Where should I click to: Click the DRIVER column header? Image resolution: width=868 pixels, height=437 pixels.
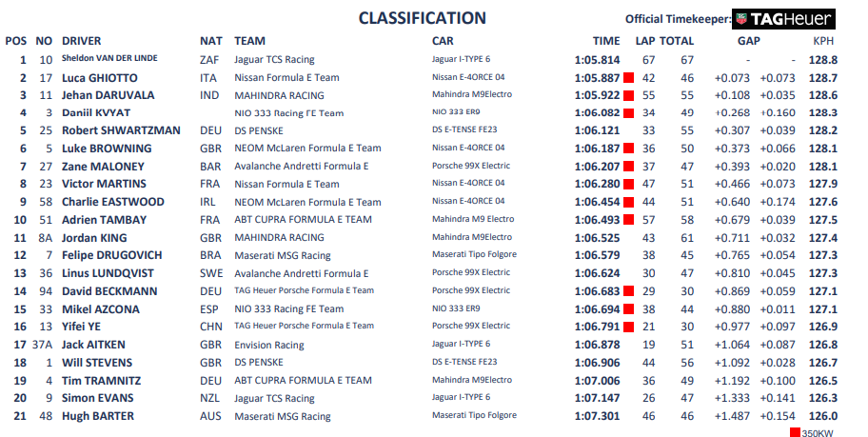tap(82, 41)
